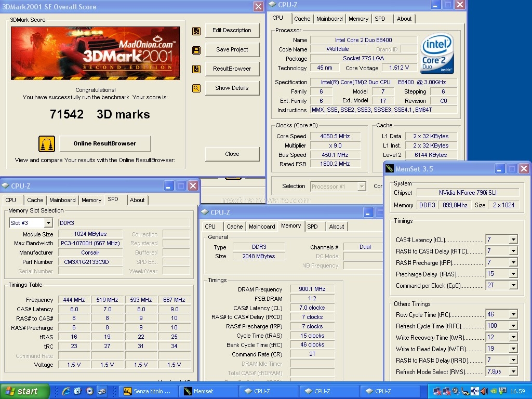
Task: Launch Internet Explorer from quick launch
Action: (x=66, y=391)
